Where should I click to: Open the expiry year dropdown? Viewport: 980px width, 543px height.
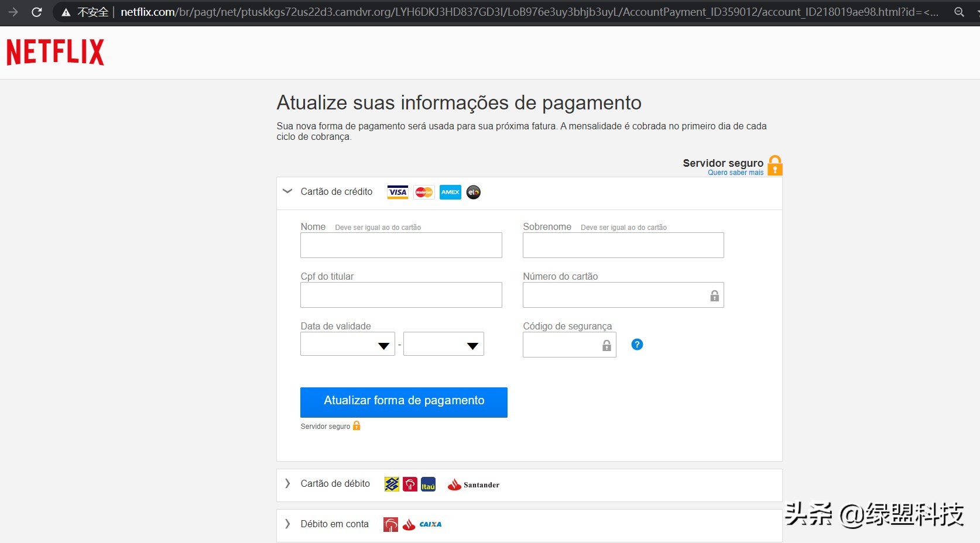[444, 344]
